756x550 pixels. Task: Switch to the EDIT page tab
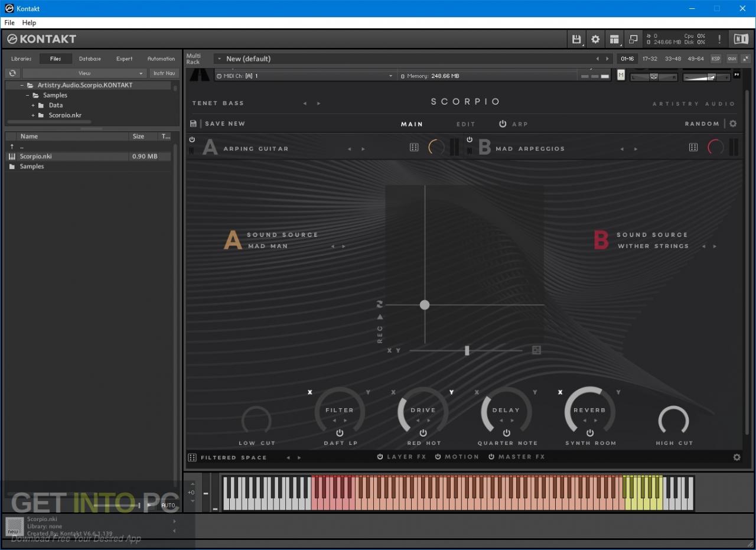[465, 124]
